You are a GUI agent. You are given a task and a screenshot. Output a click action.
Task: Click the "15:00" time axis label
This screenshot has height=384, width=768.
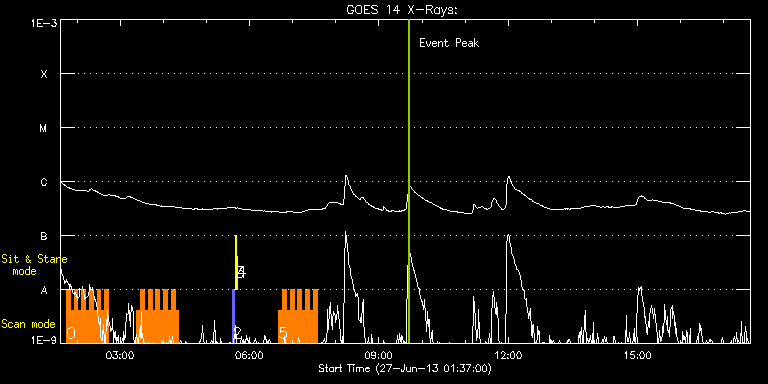[x=637, y=355]
